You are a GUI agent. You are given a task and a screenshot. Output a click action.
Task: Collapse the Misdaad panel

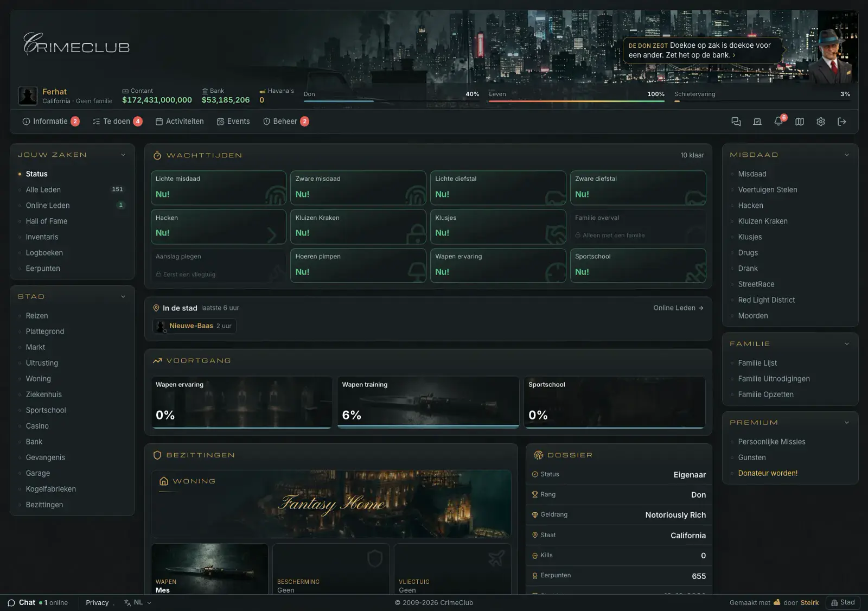(847, 155)
